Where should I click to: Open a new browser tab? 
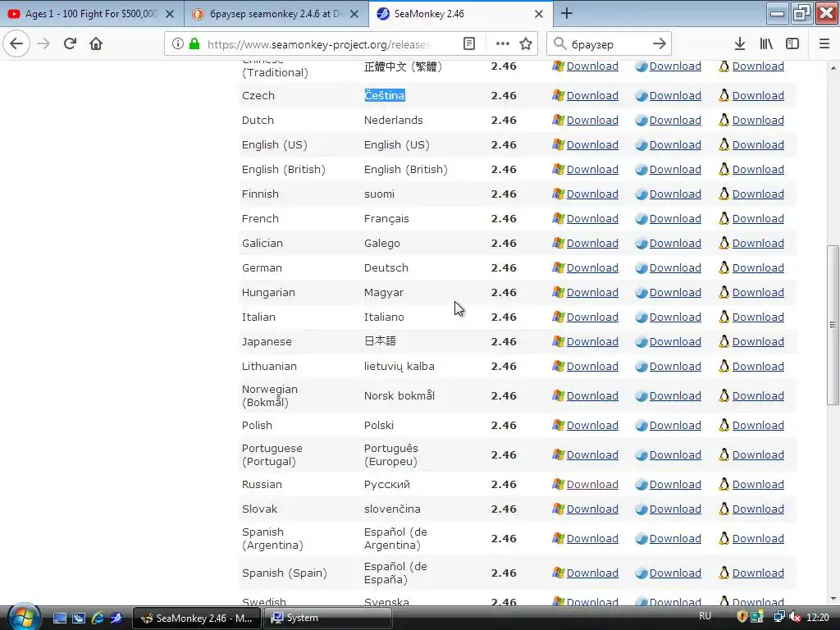click(567, 13)
